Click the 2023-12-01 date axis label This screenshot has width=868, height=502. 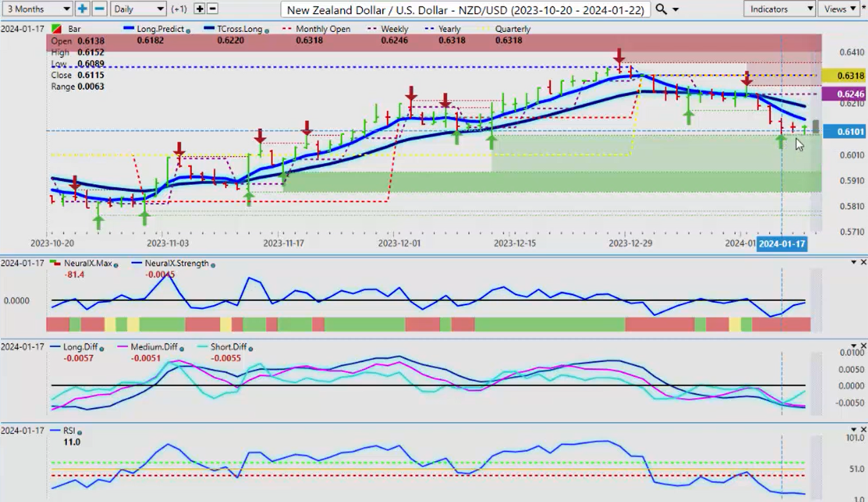click(399, 244)
